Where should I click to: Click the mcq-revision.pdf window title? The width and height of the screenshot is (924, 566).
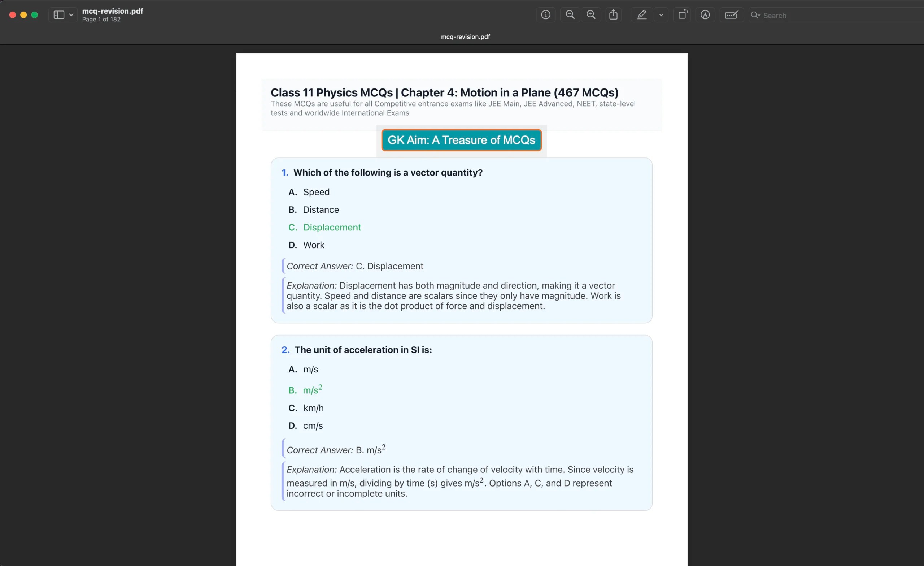pos(112,11)
